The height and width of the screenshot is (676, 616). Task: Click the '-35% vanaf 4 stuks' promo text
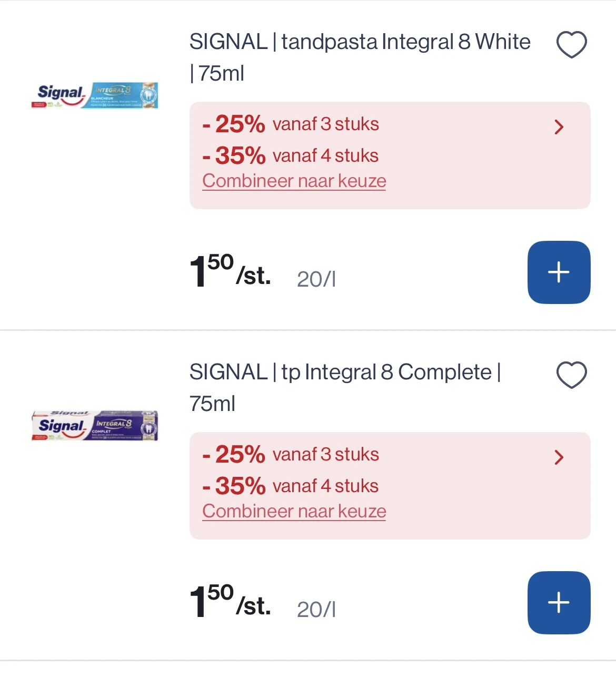290,155
